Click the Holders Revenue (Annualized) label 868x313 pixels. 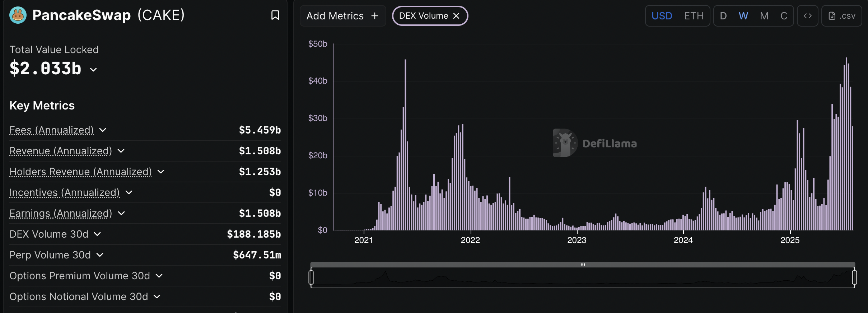tap(81, 172)
